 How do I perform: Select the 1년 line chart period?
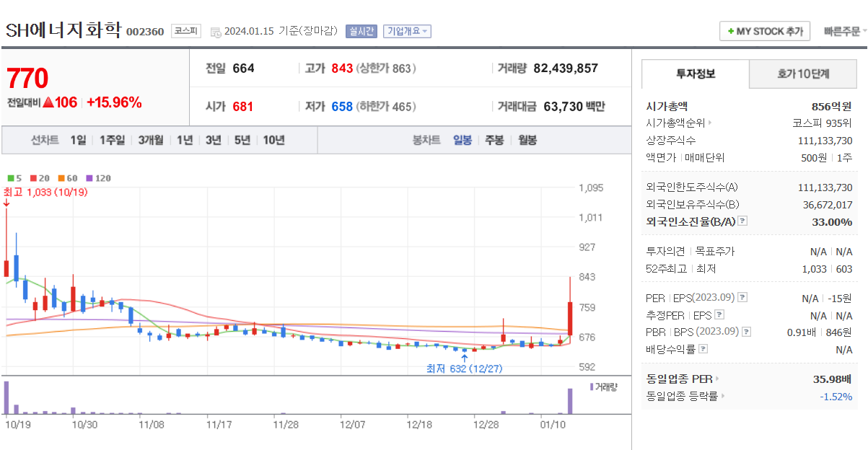pos(185,140)
